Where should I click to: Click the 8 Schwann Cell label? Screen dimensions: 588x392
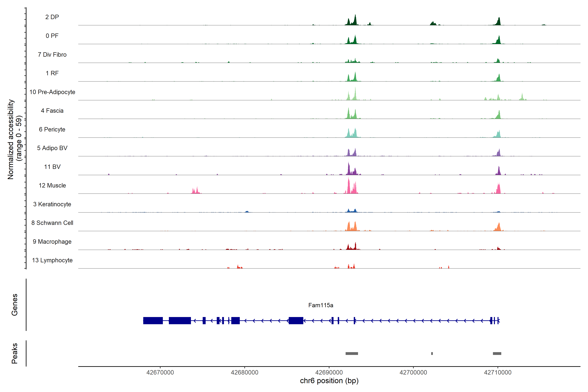(x=52, y=223)
